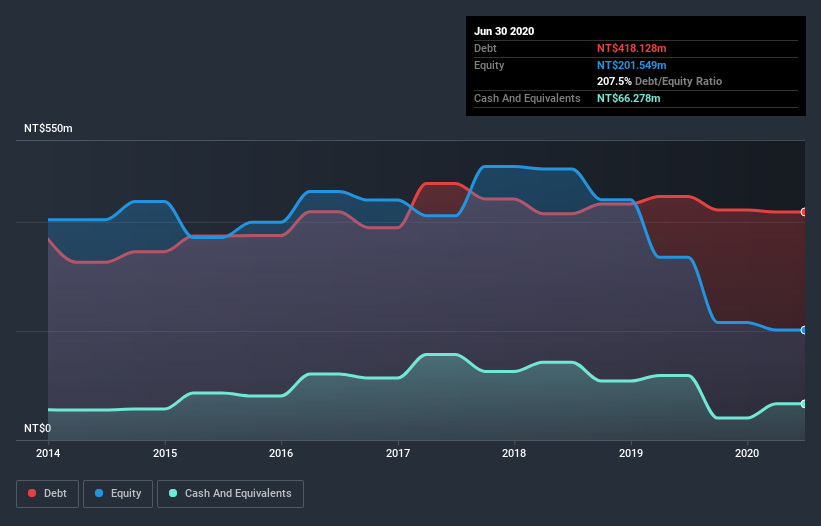The height and width of the screenshot is (526, 821).
Task: Click the teal Cash endpoint marker
Action: click(x=804, y=404)
